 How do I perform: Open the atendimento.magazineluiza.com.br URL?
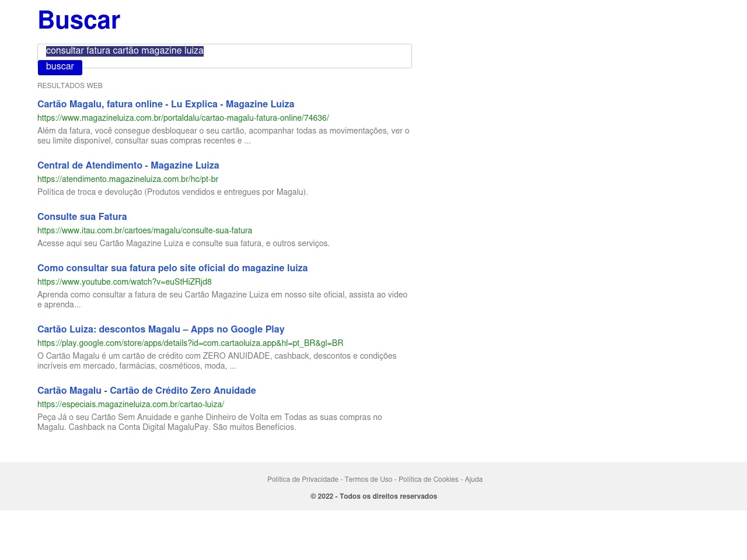click(x=128, y=179)
